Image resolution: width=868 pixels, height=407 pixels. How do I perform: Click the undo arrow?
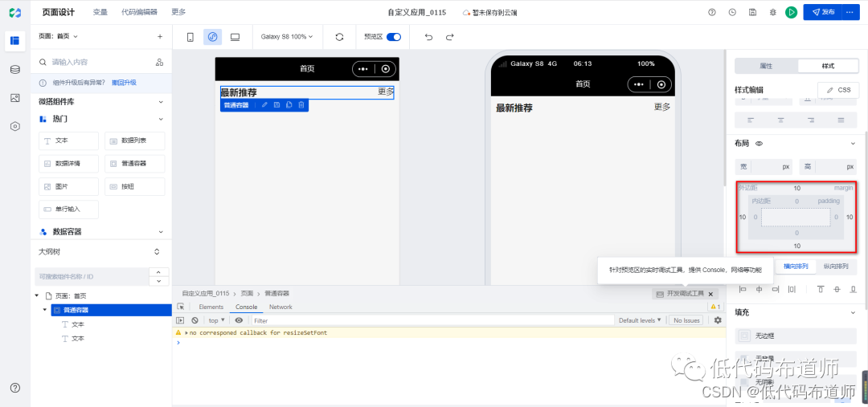(428, 37)
